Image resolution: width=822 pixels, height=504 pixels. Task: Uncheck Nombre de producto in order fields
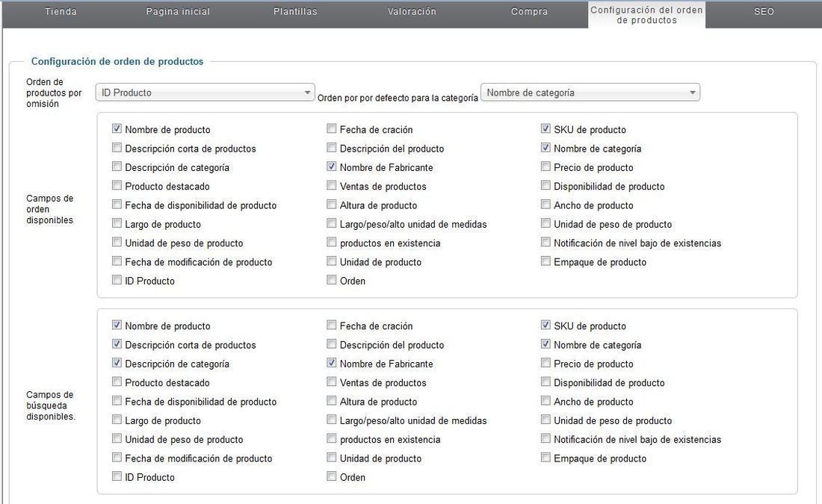tap(117, 128)
